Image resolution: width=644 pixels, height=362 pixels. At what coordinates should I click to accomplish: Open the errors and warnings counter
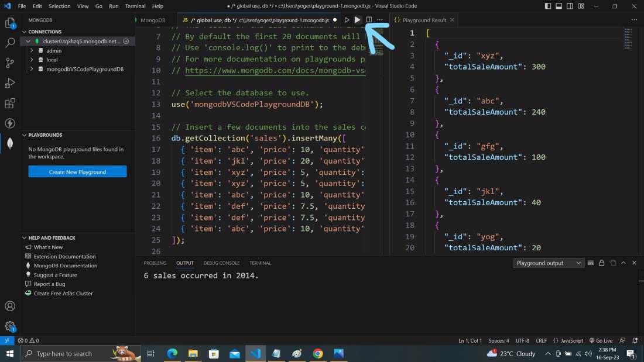28,340
